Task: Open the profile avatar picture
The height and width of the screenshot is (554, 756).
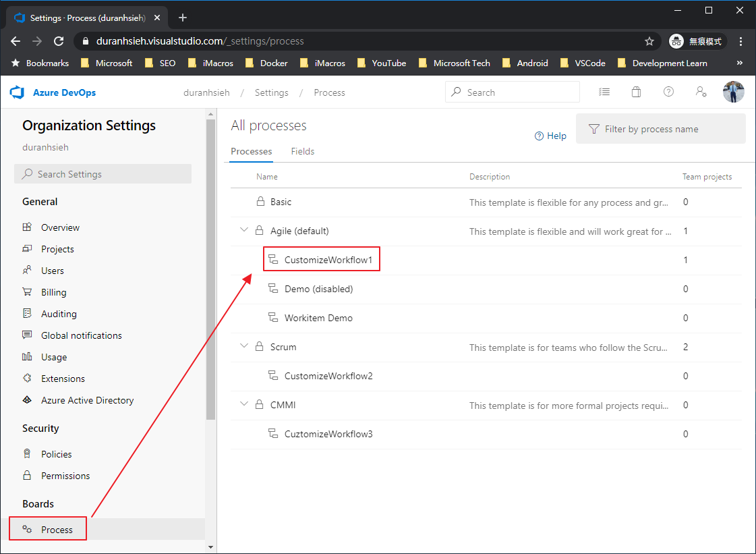Action: point(733,92)
